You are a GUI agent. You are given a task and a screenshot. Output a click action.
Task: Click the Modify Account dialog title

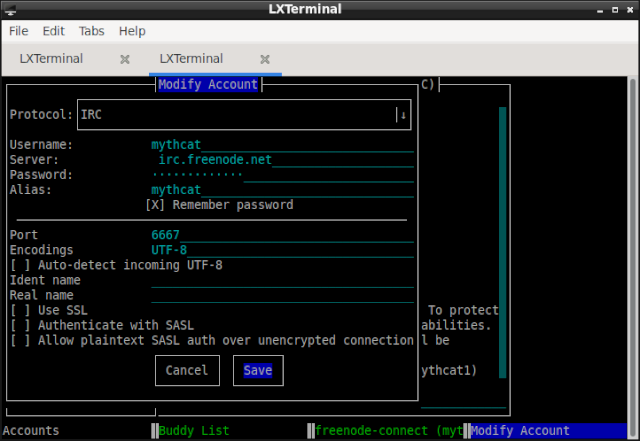tap(208, 85)
